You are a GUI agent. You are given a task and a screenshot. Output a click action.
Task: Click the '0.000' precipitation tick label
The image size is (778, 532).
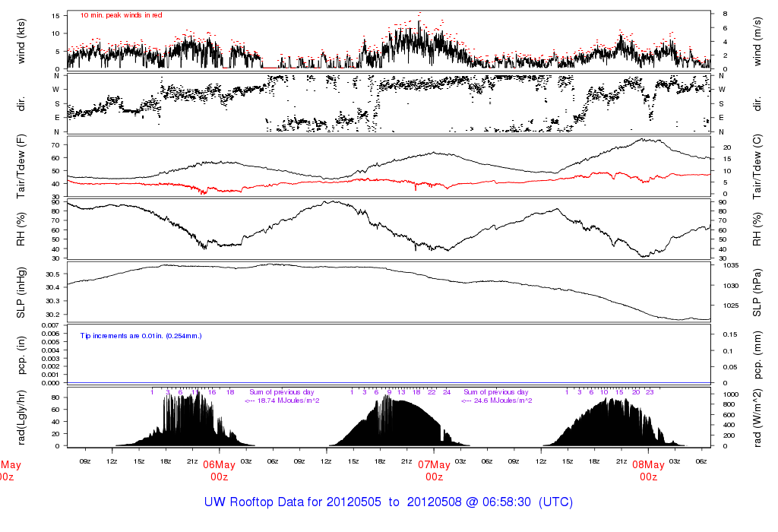coord(50,383)
